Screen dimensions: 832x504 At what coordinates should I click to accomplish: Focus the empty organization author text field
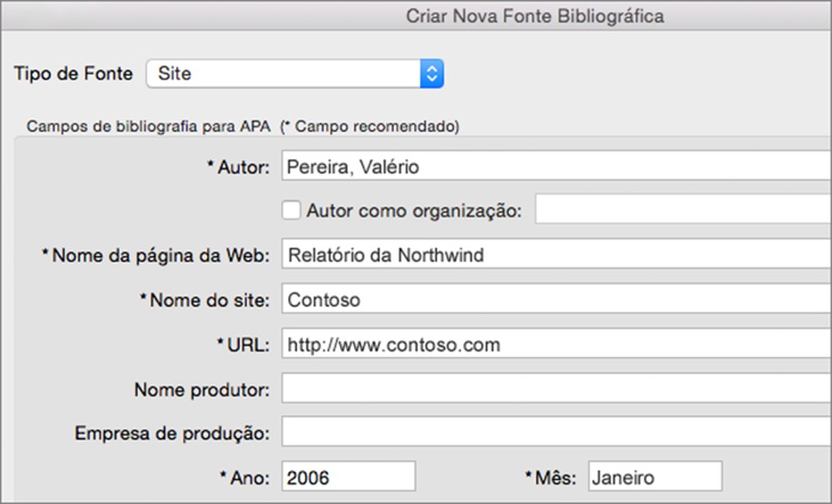pyautogui.click(x=683, y=211)
